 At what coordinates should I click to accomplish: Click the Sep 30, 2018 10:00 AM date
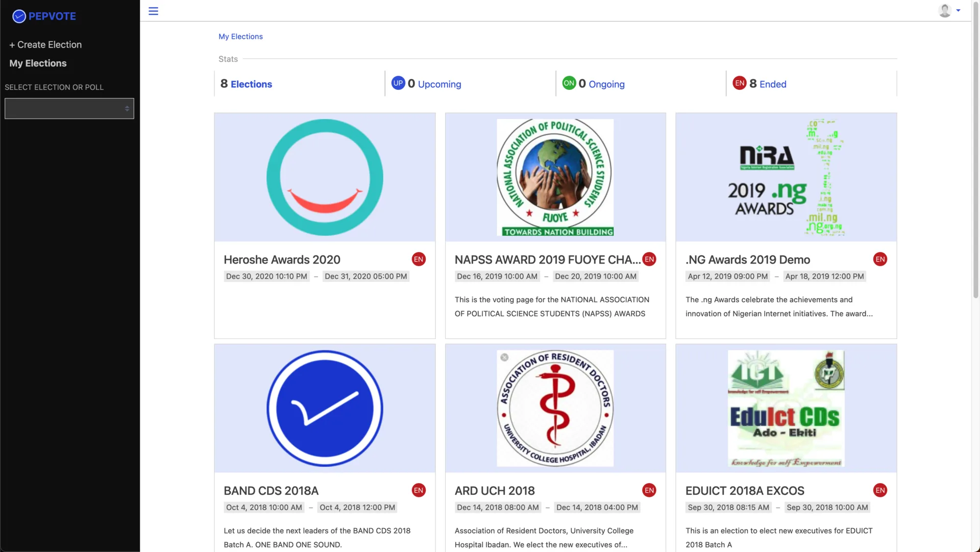click(827, 508)
